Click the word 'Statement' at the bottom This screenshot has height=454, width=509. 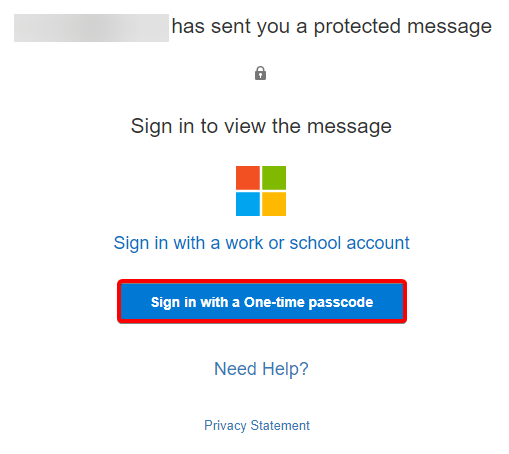pyautogui.click(x=280, y=425)
